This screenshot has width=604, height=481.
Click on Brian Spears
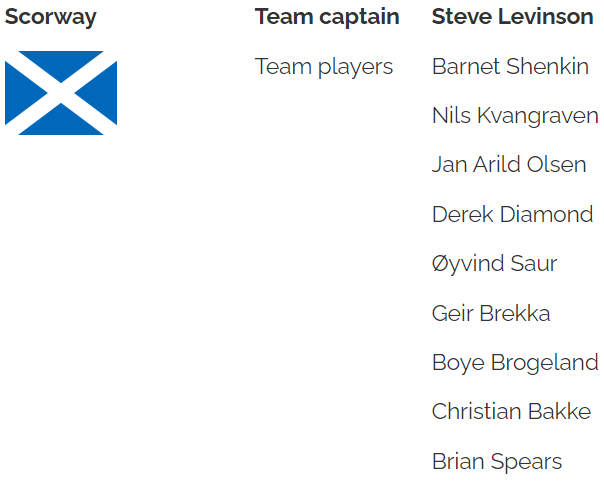[497, 461]
